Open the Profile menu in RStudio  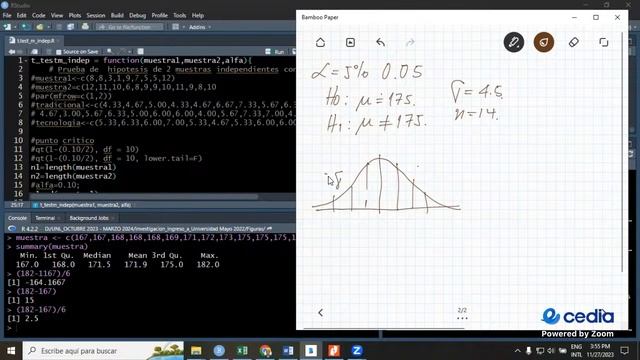(x=160, y=16)
